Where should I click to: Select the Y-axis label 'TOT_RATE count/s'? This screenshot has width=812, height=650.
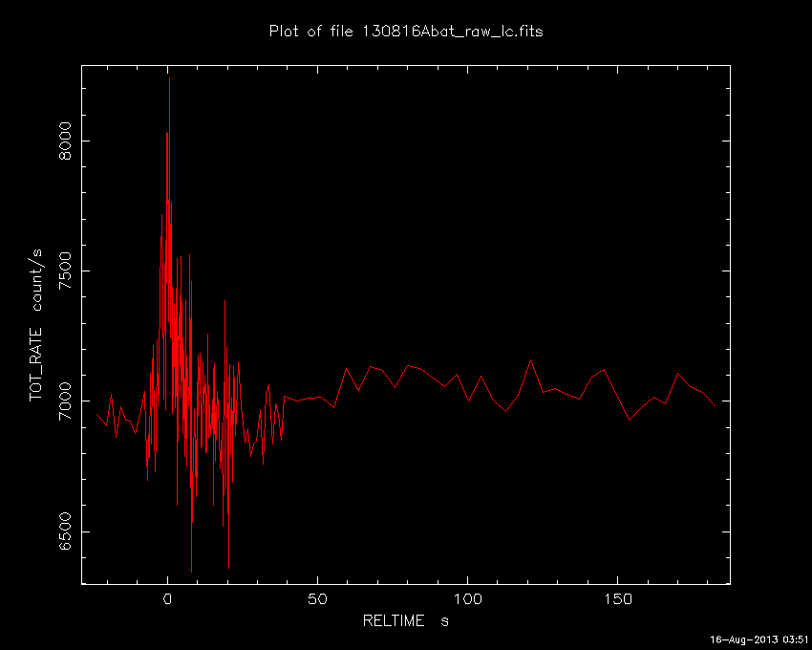[36, 326]
